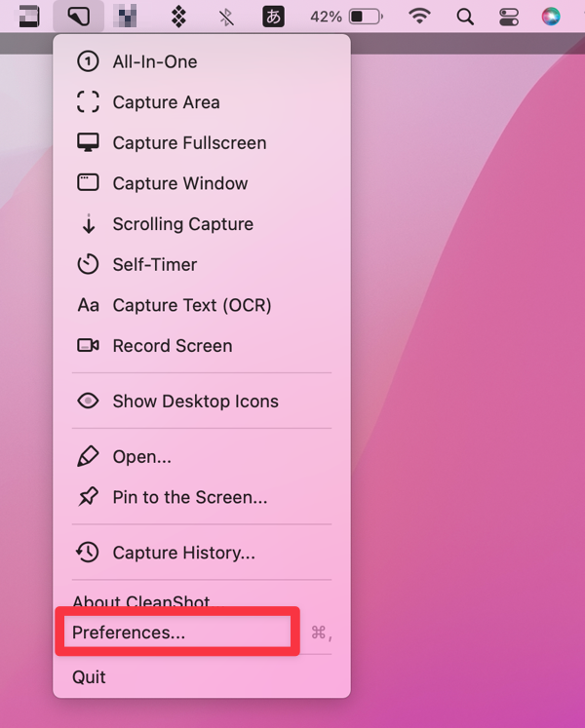Open the Dropbox menu bar dropdown
This screenshot has width=585, height=728.
[x=178, y=17]
